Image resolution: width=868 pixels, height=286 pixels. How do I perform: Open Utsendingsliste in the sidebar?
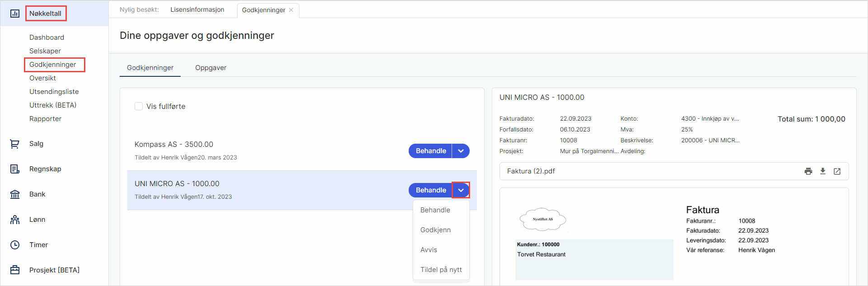coord(54,92)
